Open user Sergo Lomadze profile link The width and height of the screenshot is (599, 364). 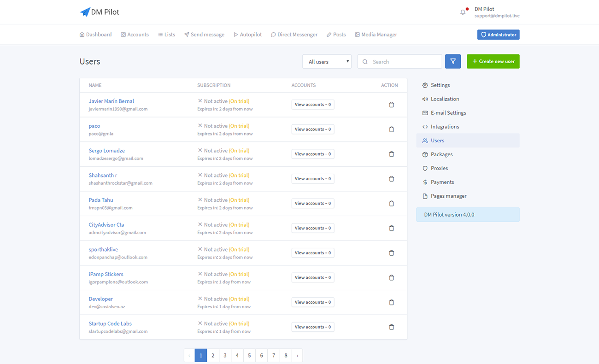pos(106,151)
